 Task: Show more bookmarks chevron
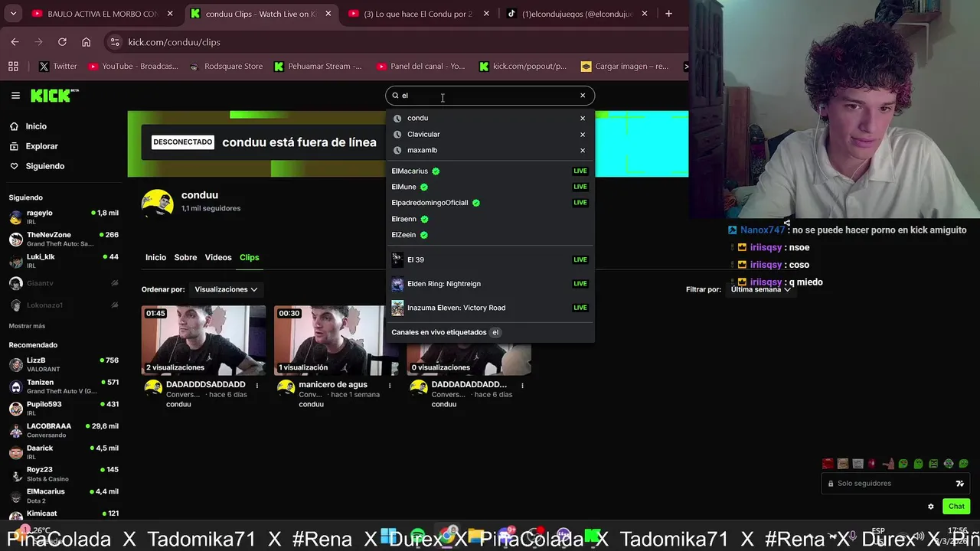tap(685, 67)
